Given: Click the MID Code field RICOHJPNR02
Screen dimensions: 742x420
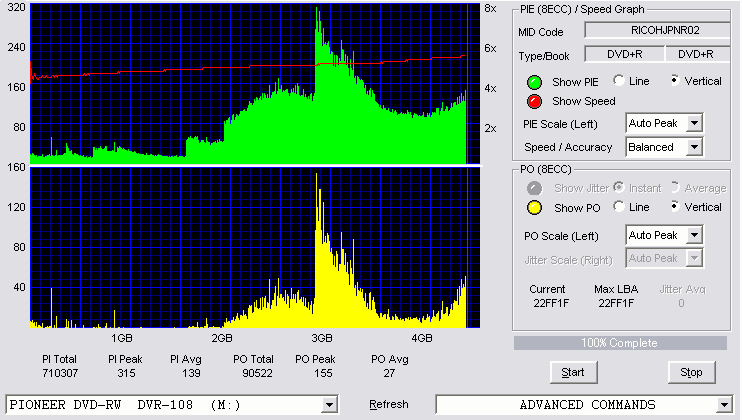Looking at the screenshot, I should click(657, 30).
